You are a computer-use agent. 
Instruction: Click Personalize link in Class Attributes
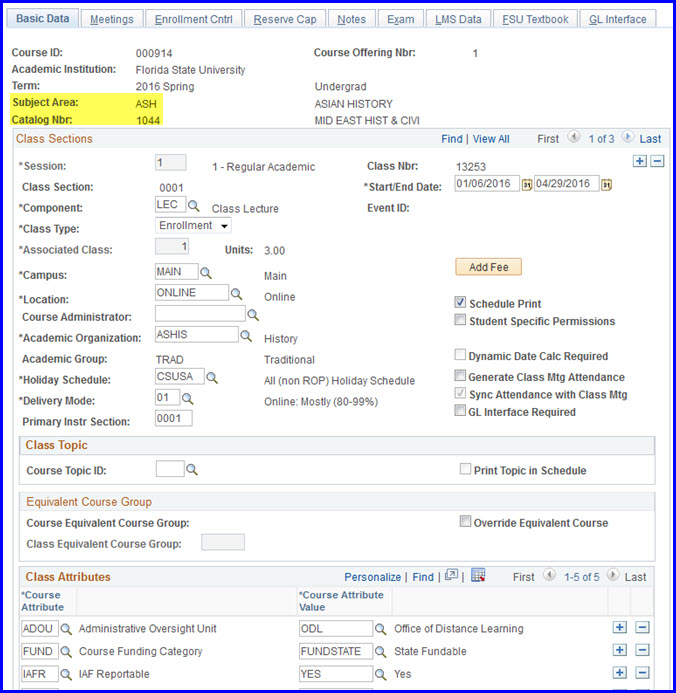(372, 577)
